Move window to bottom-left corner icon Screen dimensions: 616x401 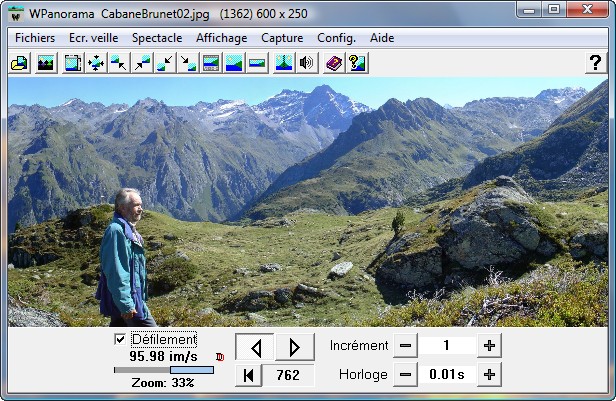[165, 63]
